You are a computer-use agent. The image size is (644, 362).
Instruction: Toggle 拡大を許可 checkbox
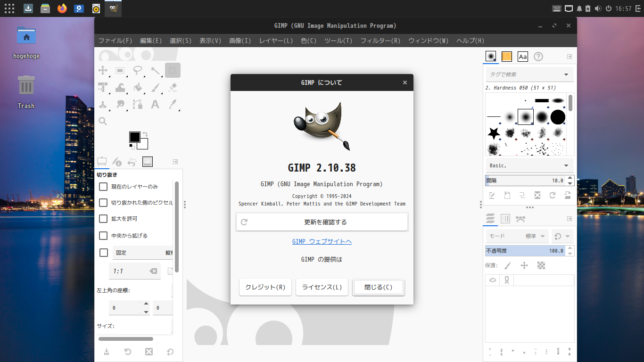[x=103, y=219]
